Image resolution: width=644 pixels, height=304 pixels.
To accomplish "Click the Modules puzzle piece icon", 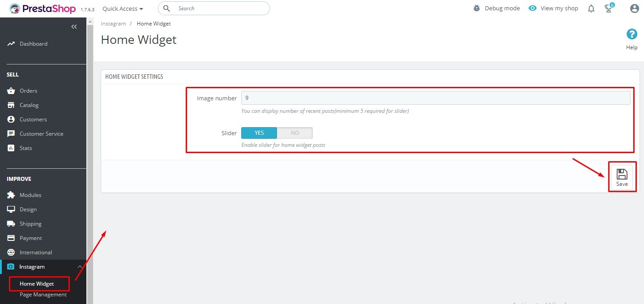I will (11, 195).
